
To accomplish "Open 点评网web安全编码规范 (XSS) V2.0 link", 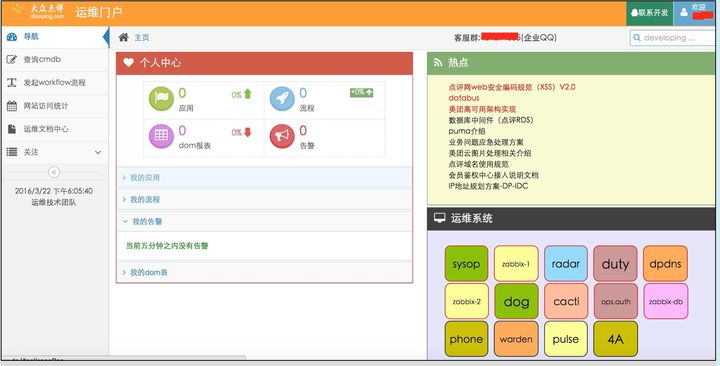I will (512, 87).
